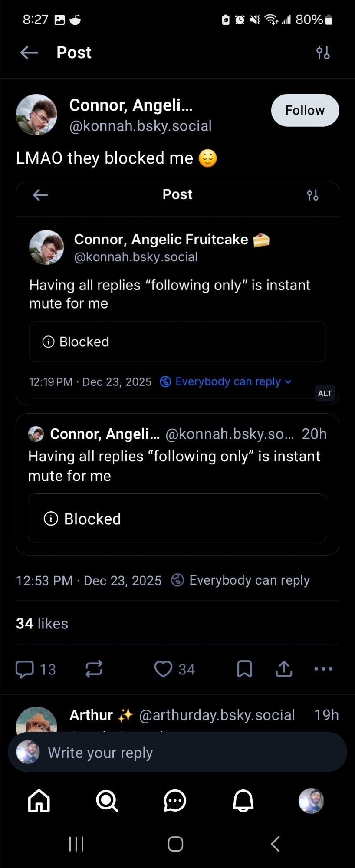Open the quoted post's Blocked embed
The width and height of the screenshot is (355, 868).
click(177, 518)
